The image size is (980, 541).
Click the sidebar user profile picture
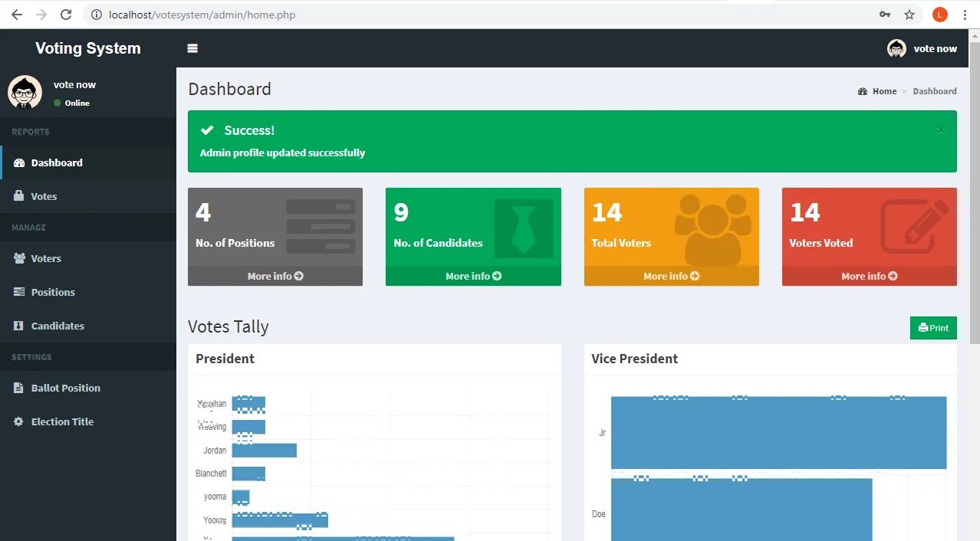pos(25,92)
